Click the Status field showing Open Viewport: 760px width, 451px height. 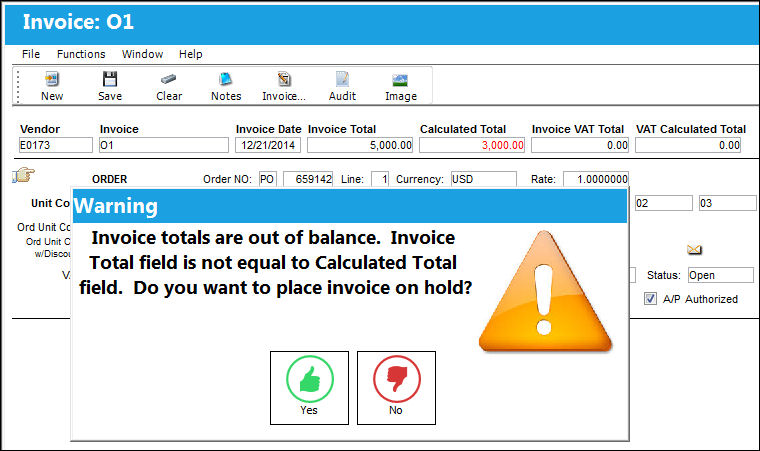721,275
